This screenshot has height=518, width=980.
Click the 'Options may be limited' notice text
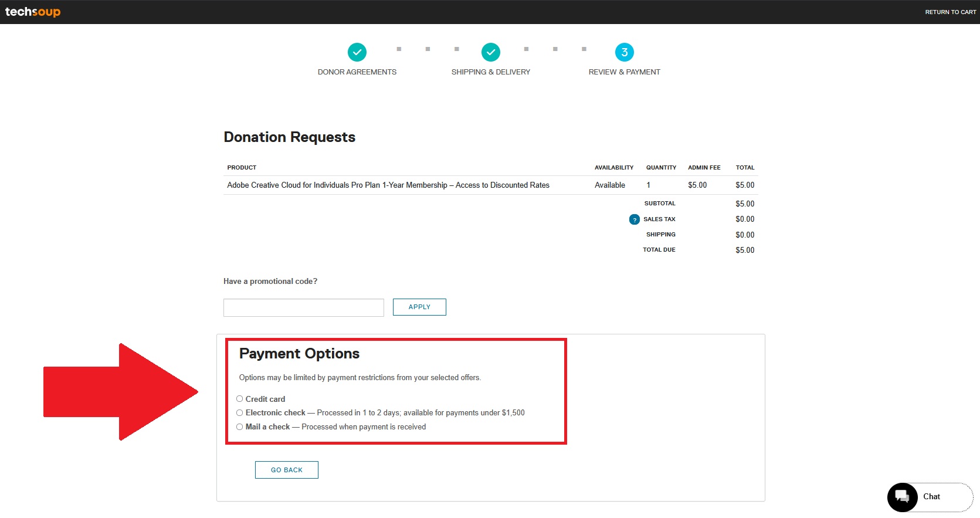pyautogui.click(x=360, y=378)
